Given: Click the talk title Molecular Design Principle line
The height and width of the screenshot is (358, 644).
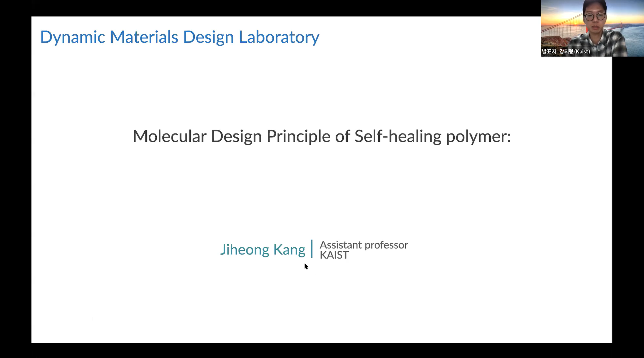Looking at the screenshot, I should (322, 137).
